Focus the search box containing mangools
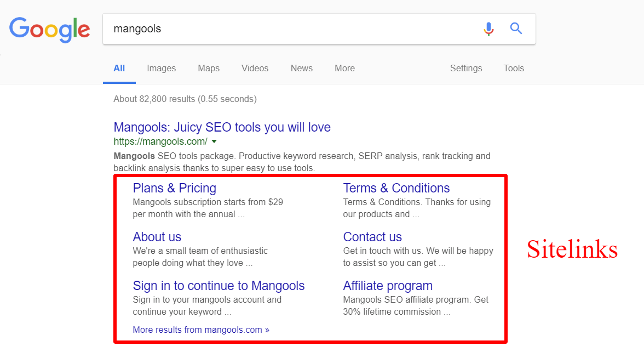The height and width of the screenshot is (352, 644). [x=319, y=29]
